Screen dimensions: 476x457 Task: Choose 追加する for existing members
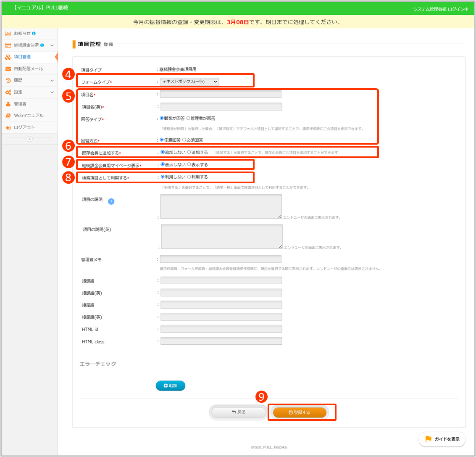coord(189,152)
